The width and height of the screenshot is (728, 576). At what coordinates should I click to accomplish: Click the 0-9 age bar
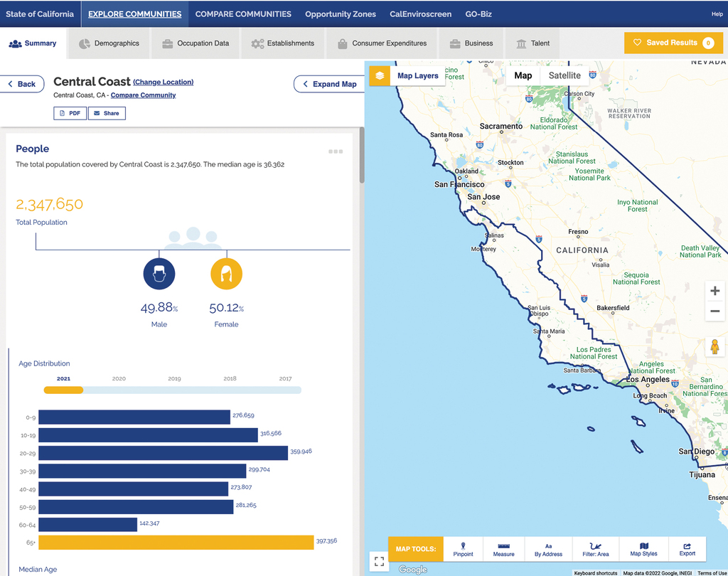tap(134, 417)
